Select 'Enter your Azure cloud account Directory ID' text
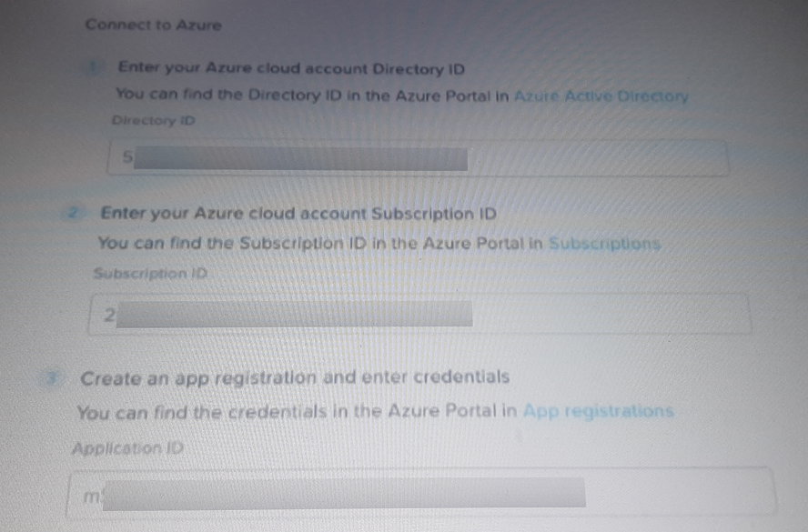Image resolution: width=808 pixels, height=532 pixels. [291, 68]
